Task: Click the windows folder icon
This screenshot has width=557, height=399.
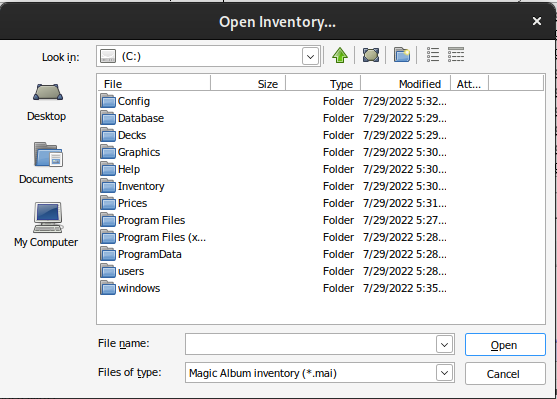Action: (x=108, y=288)
